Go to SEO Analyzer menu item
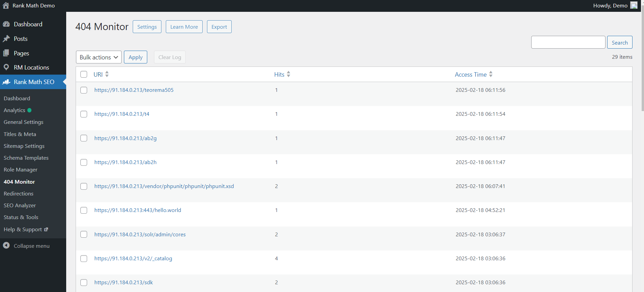644x292 pixels. coord(20,205)
